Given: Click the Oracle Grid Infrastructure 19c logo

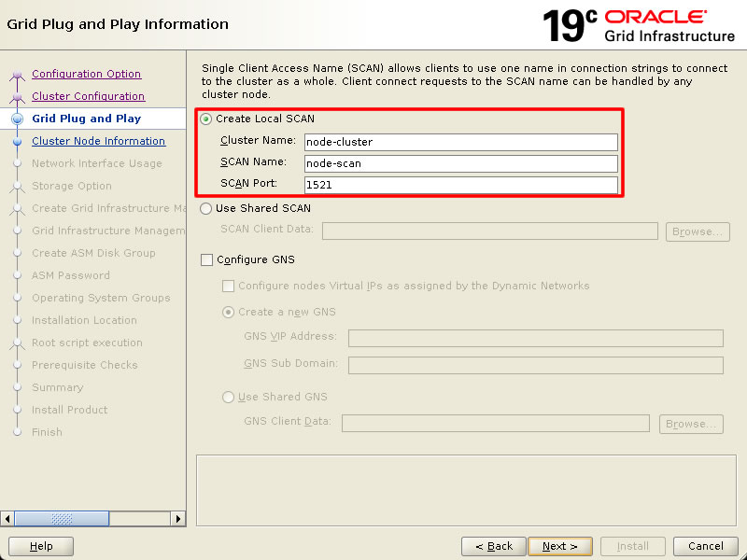Looking at the screenshot, I should pos(639,26).
